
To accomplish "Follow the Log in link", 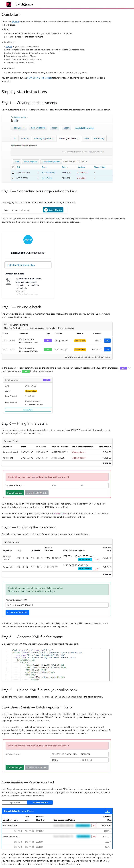I will coord(9,46).
